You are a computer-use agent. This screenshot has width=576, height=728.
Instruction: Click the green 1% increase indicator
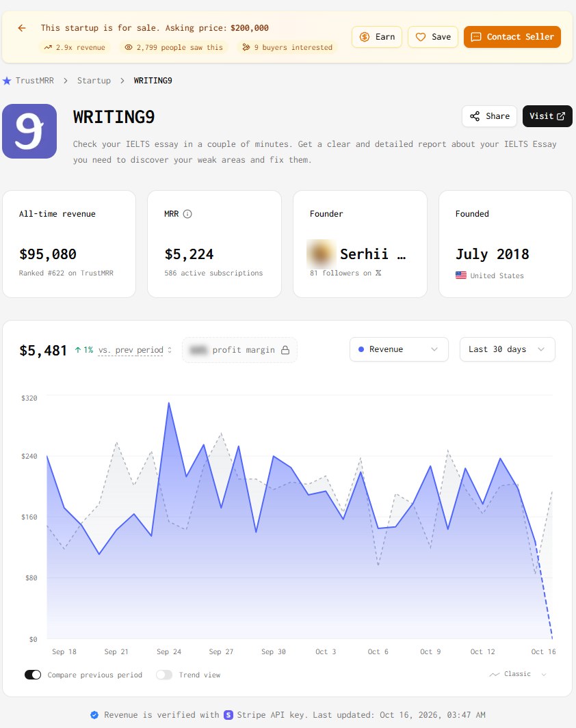pyautogui.click(x=84, y=350)
